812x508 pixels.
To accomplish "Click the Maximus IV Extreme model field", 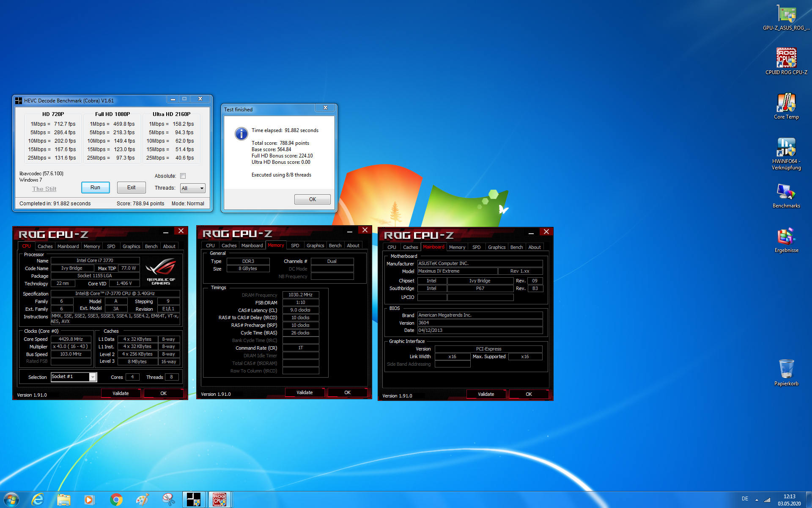I will [457, 271].
